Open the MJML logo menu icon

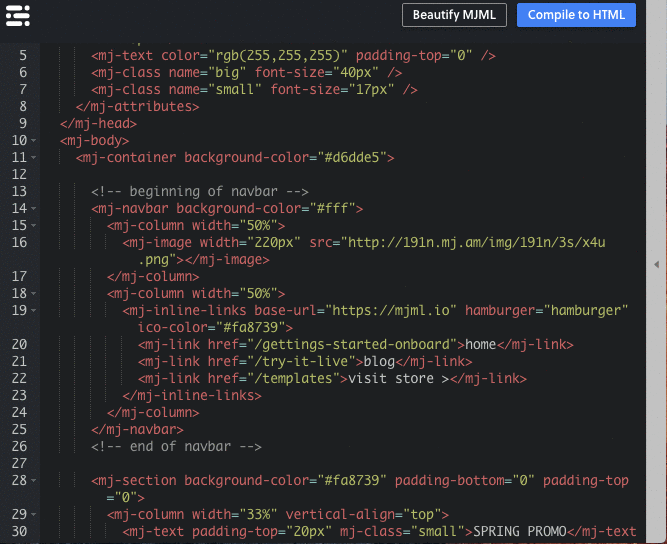18,15
